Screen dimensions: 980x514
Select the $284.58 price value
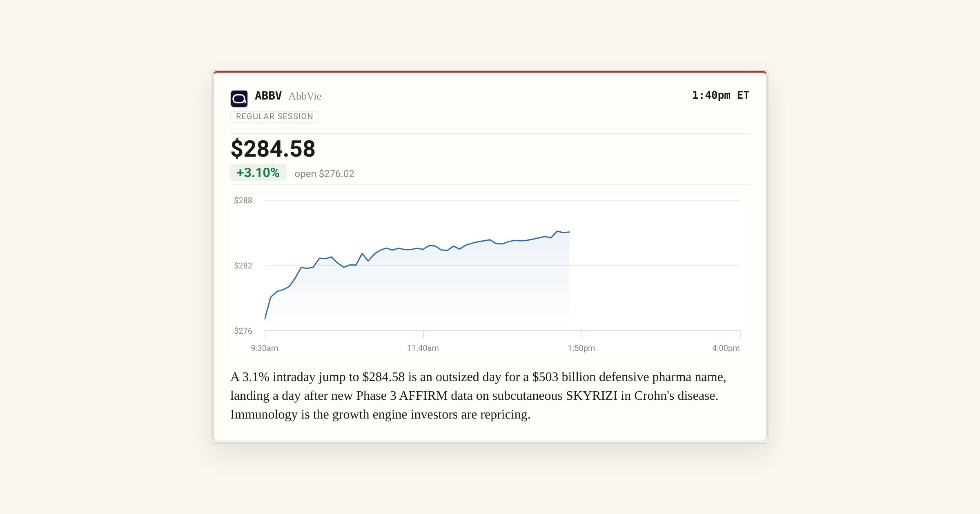[273, 148]
